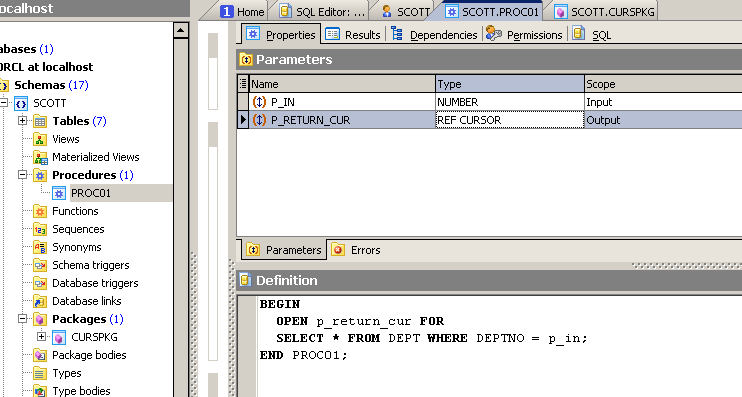This screenshot has width=742, height=397.
Task: Sort parameters by Scope column header
Action: coord(663,84)
